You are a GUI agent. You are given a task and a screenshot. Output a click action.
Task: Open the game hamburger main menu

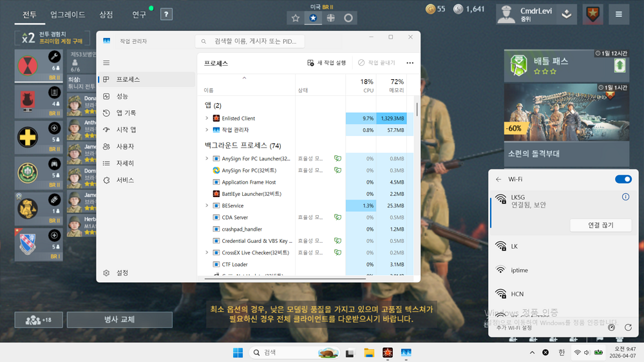coord(618,14)
